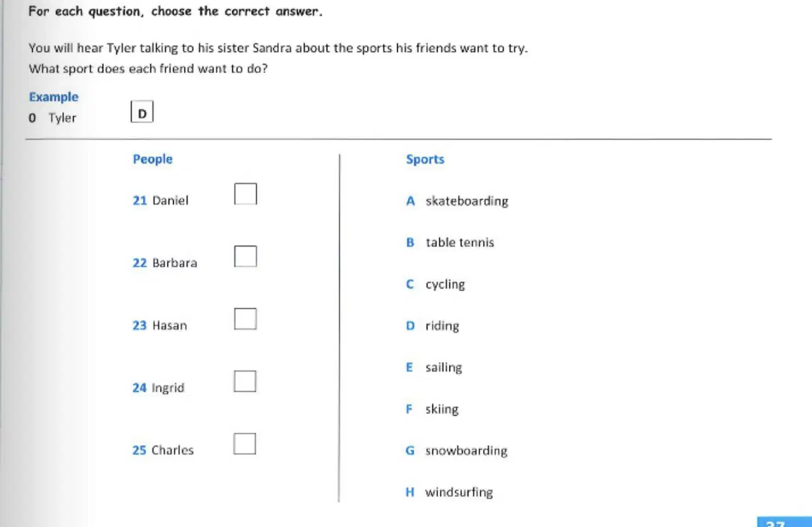Screen dimensions: 812x527
Task: Choose option E sailing
Action: [x=434, y=367]
